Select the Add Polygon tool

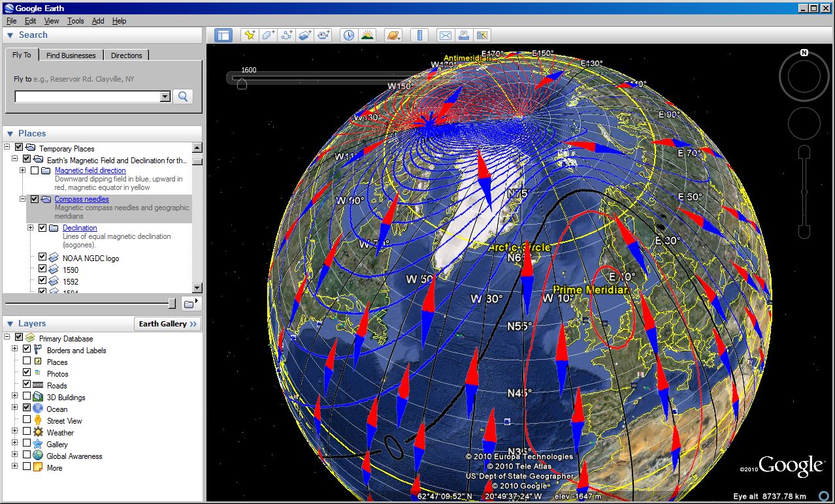pos(268,35)
